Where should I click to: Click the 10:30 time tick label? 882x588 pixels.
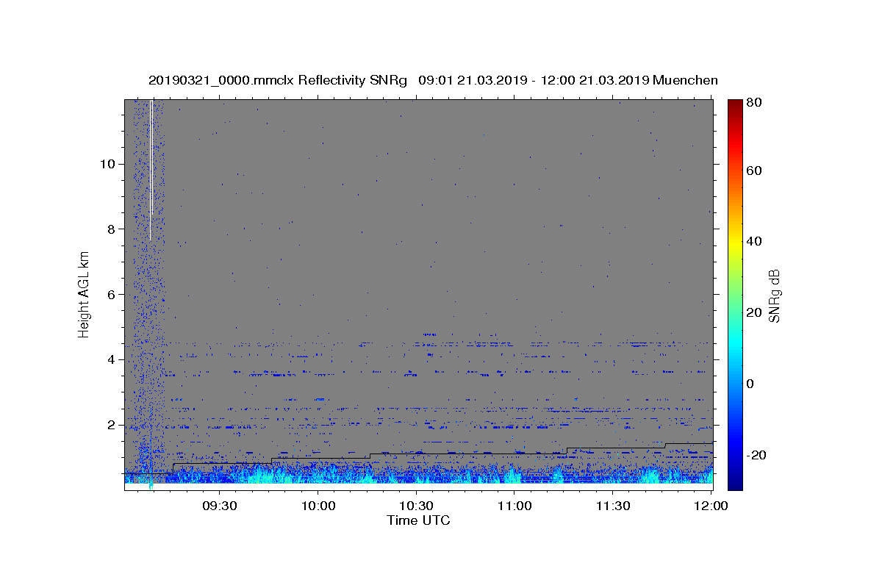[416, 506]
